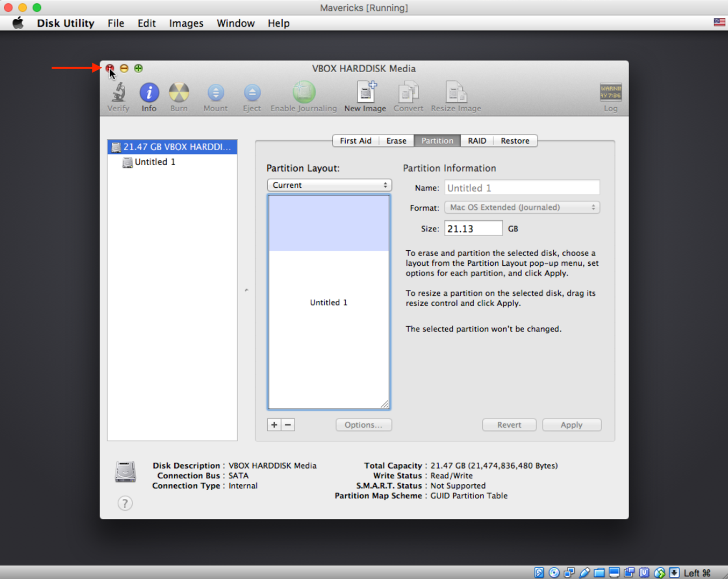Switch to the First Aid tab
Image resolution: width=728 pixels, height=579 pixels.
[355, 141]
